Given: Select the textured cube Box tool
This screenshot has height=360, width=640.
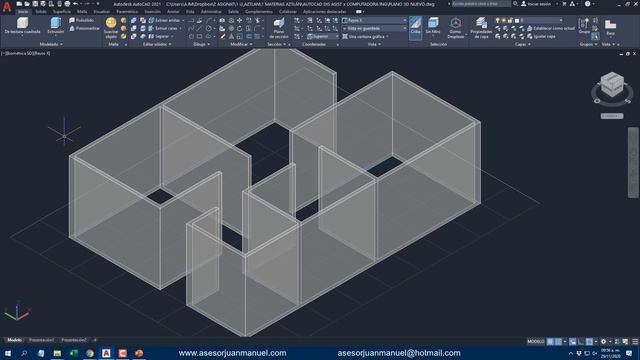Looking at the screenshot, I should [x=22, y=26].
